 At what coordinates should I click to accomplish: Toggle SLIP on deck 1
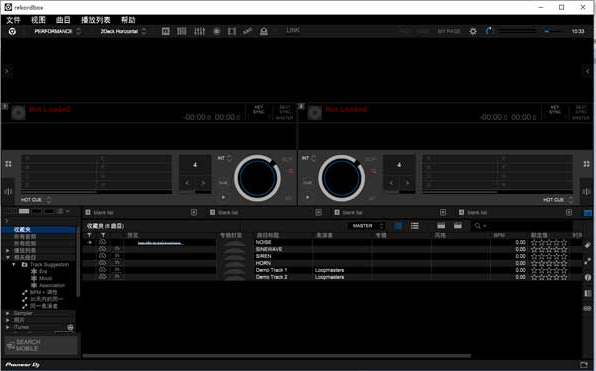pos(287,159)
